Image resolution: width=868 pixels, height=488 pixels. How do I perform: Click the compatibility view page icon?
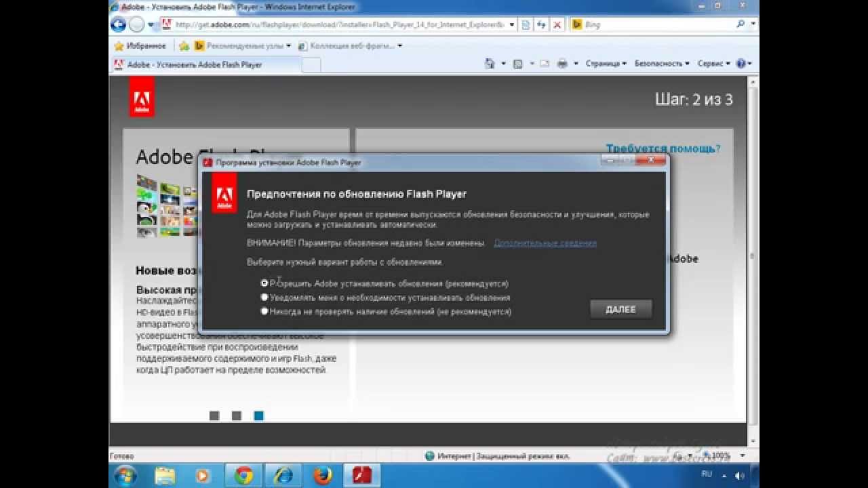(x=526, y=24)
